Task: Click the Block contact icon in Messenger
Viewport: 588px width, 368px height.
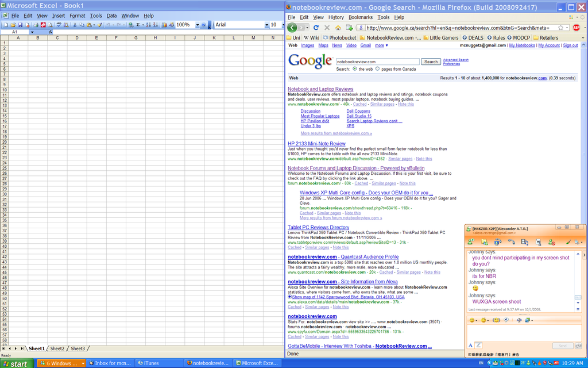Action: (552, 242)
